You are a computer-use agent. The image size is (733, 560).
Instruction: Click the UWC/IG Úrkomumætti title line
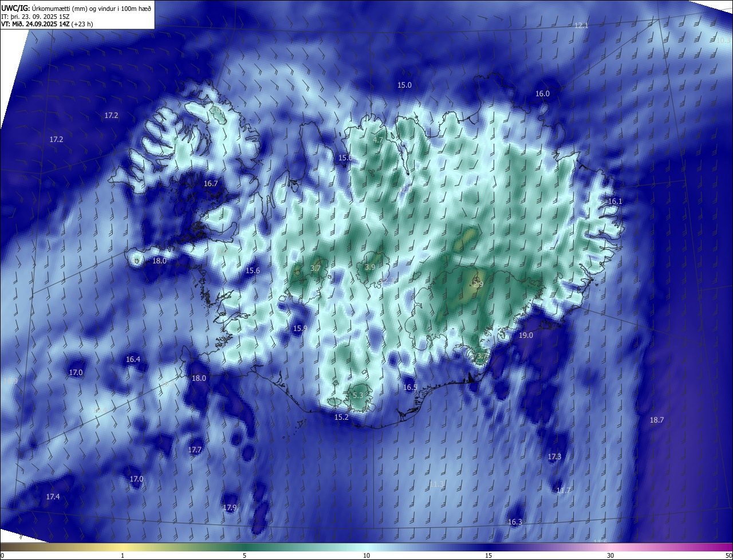[x=76, y=8]
